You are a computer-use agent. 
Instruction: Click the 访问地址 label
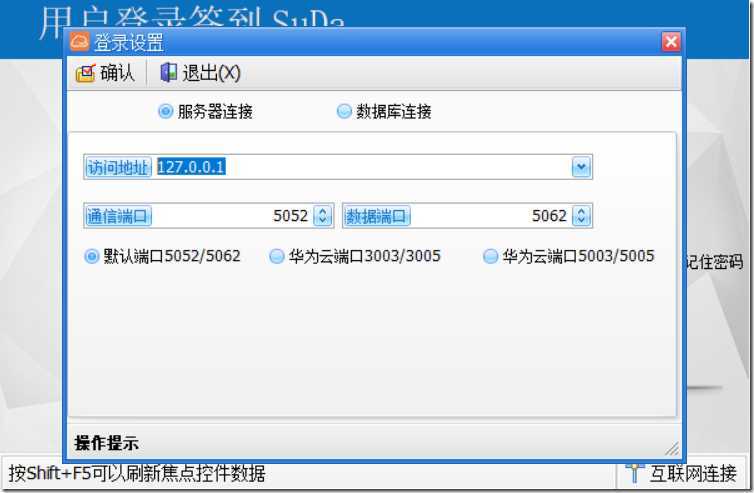tap(118, 167)
